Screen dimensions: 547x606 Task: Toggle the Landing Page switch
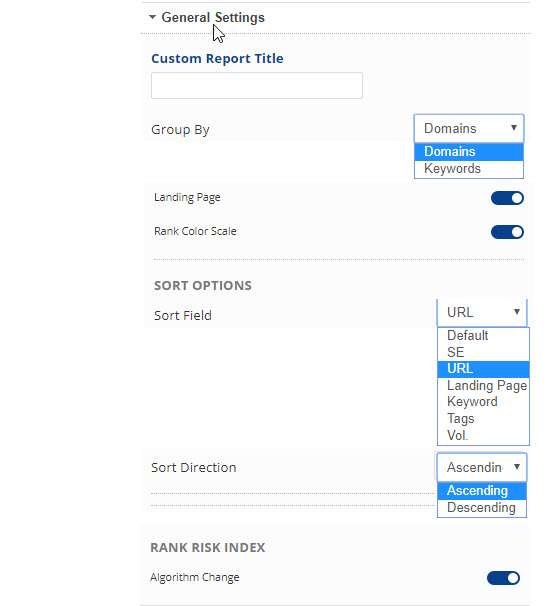pyautogui.click(x=507, y=198)
